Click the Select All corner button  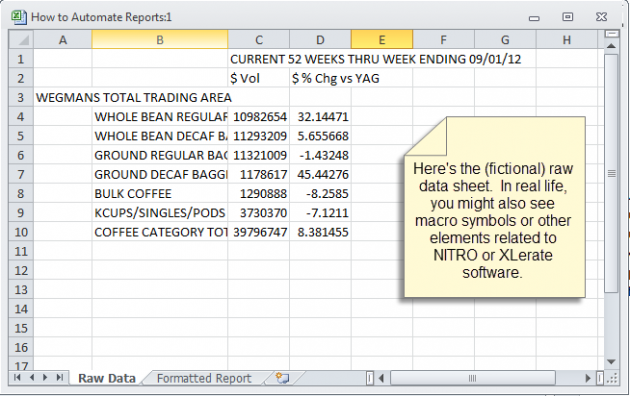[x=21, y=40]
